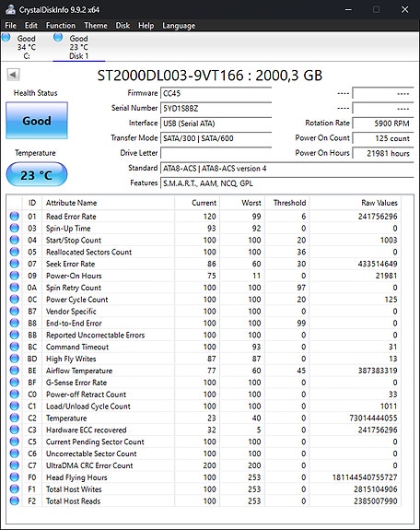Click the blue status icon for End-to-End Error

point(15,324)
